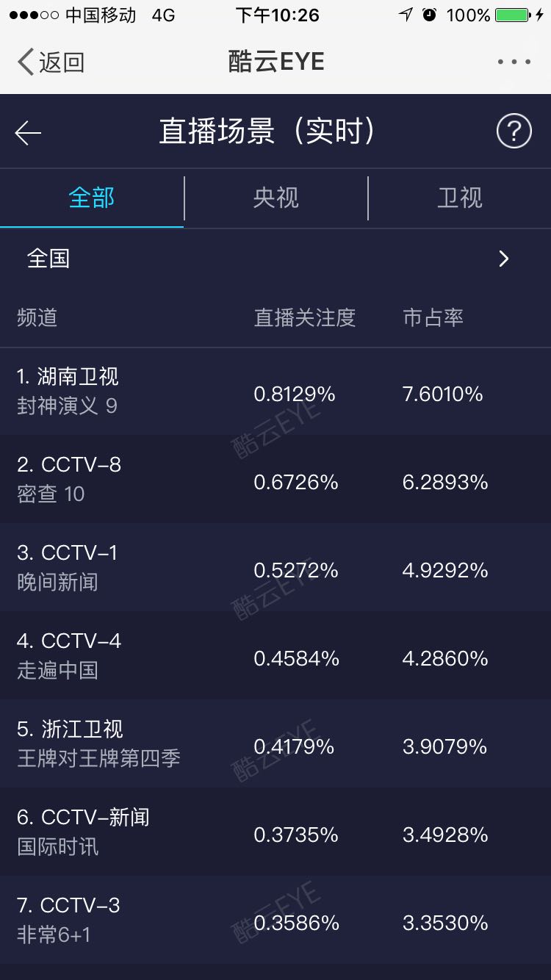
Task: Open the help question mark icon
Action: (514, 132)
